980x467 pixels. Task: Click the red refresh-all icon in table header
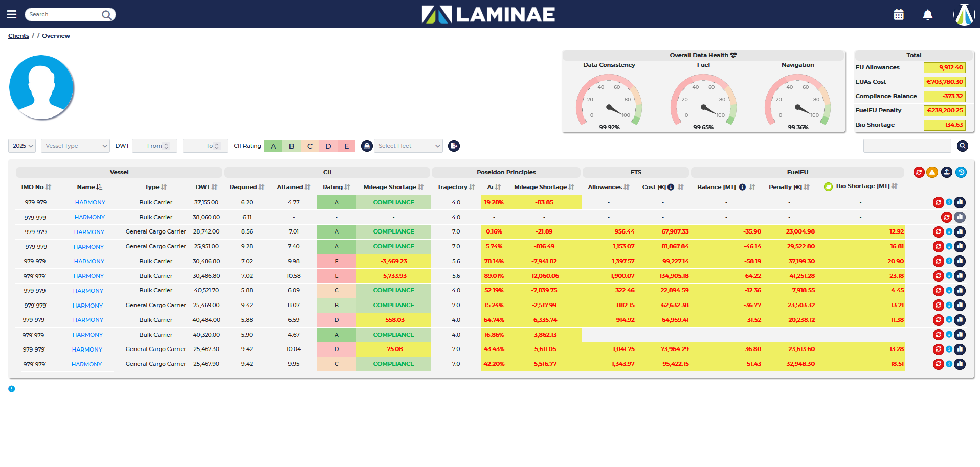919,172
